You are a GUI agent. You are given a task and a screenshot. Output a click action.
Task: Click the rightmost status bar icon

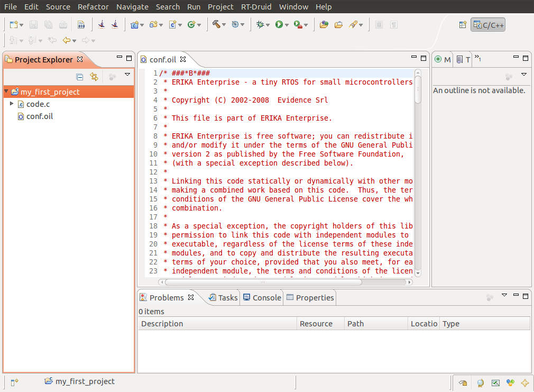pos(525,383)
